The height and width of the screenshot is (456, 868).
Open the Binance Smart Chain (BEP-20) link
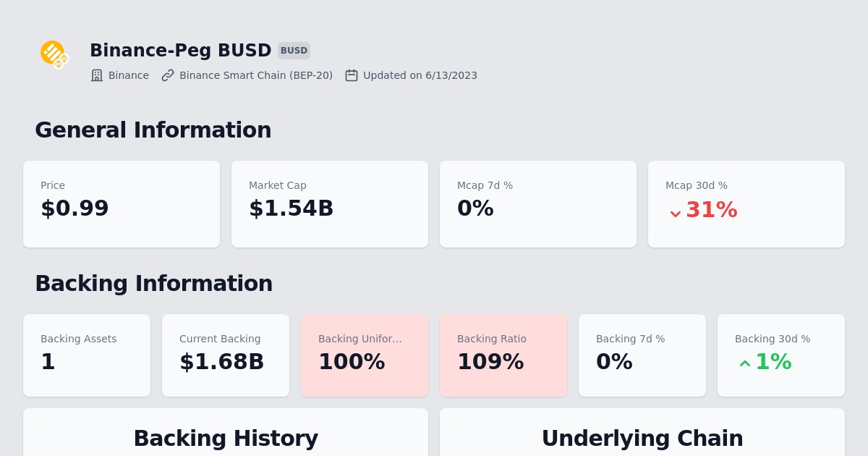256,75
